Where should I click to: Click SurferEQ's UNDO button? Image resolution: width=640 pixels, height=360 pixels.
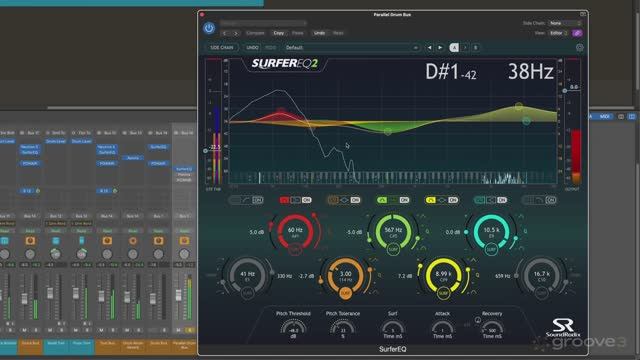coord(252,48)
